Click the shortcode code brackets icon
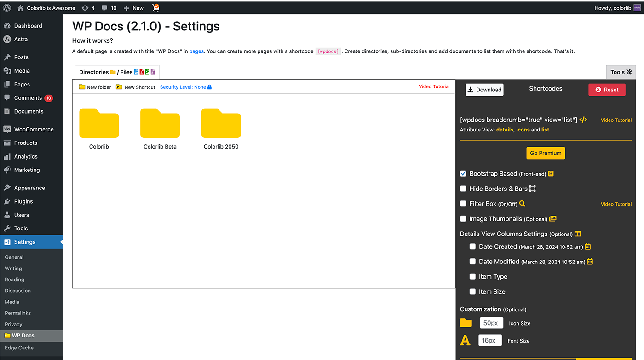Viewport: 644px width, 360px height. 583,120
